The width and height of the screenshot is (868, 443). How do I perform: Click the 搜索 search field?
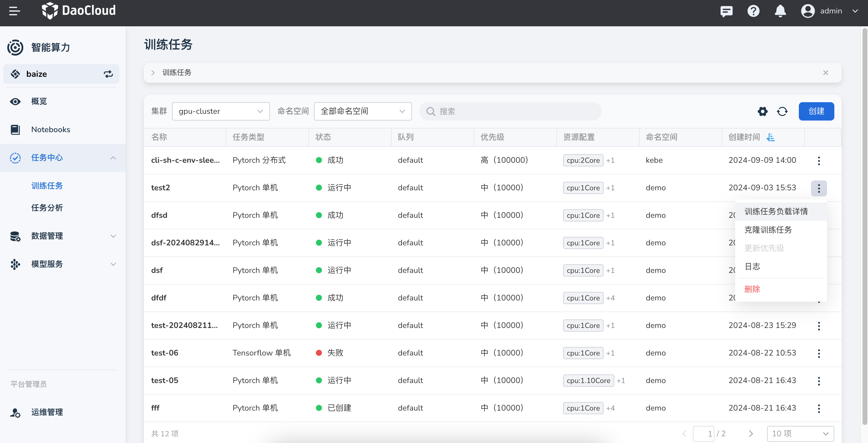510,111
